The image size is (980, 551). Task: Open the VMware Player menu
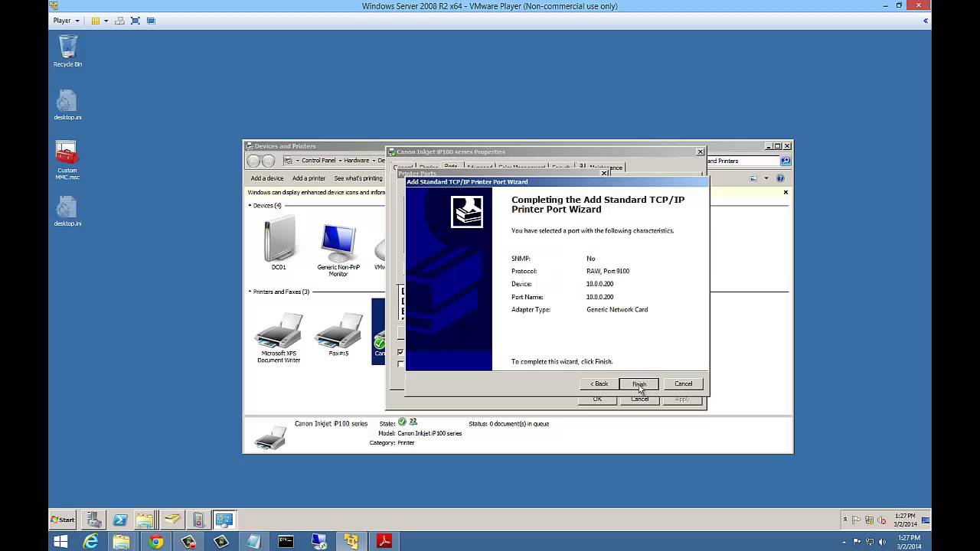pos(67,21)
